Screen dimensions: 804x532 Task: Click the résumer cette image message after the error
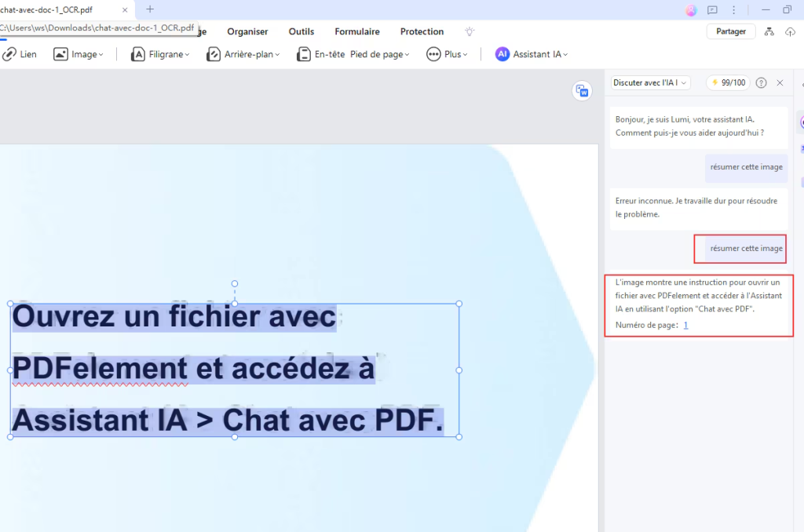point(746,249)
